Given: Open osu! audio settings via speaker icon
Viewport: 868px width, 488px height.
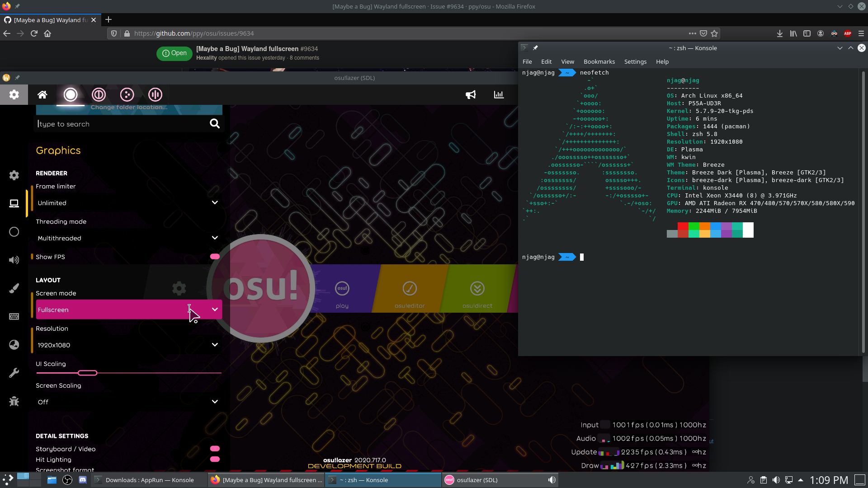Looking at the screenshot, I should coord(14,260).
